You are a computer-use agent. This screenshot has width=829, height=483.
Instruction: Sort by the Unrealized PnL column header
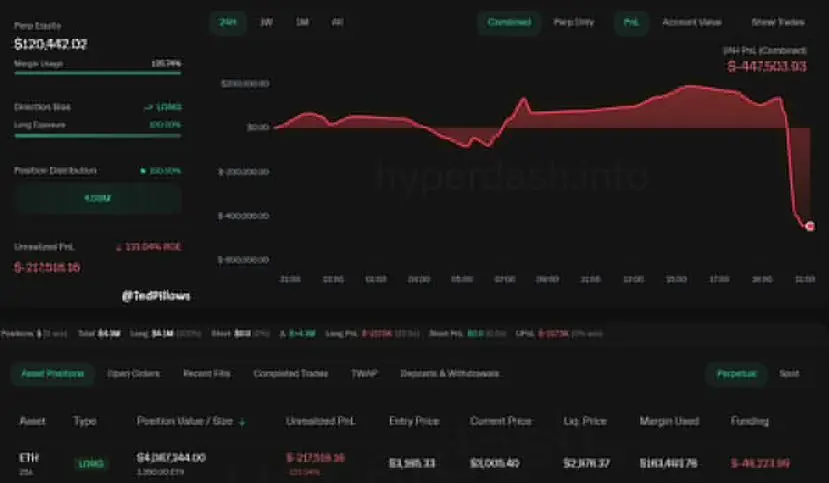point(320,421)
